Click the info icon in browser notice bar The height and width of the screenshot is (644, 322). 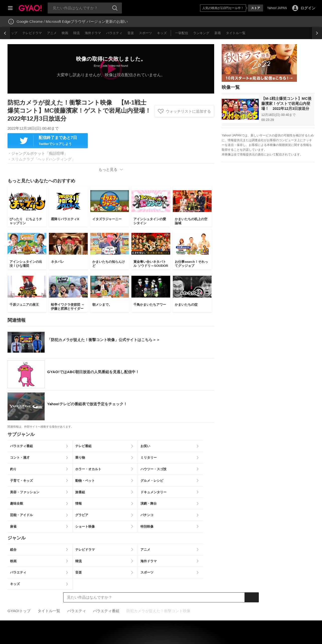(11, 22)
